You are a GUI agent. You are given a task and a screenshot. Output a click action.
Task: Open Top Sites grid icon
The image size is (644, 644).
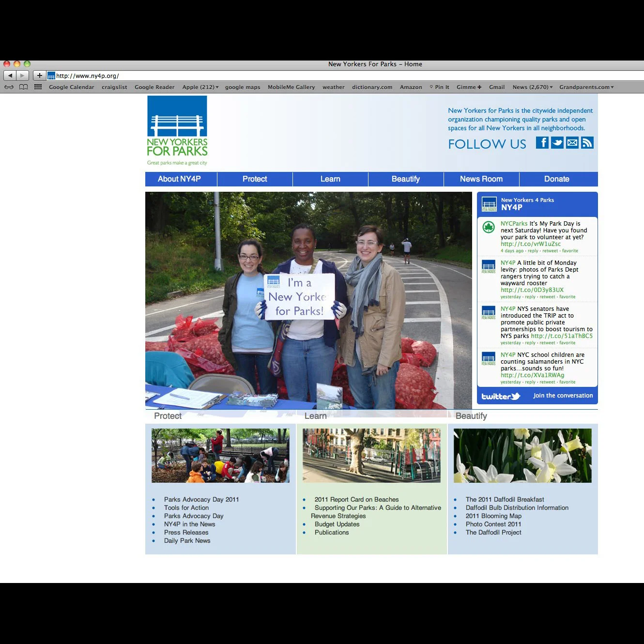click(38, 87)
